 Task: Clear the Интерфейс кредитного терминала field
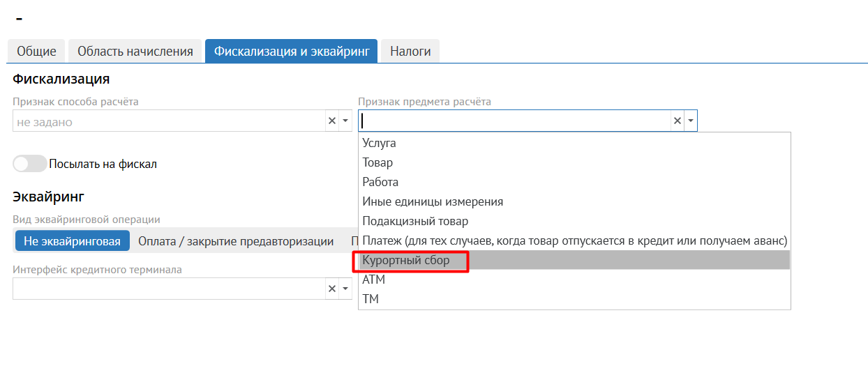coord(332,289)
